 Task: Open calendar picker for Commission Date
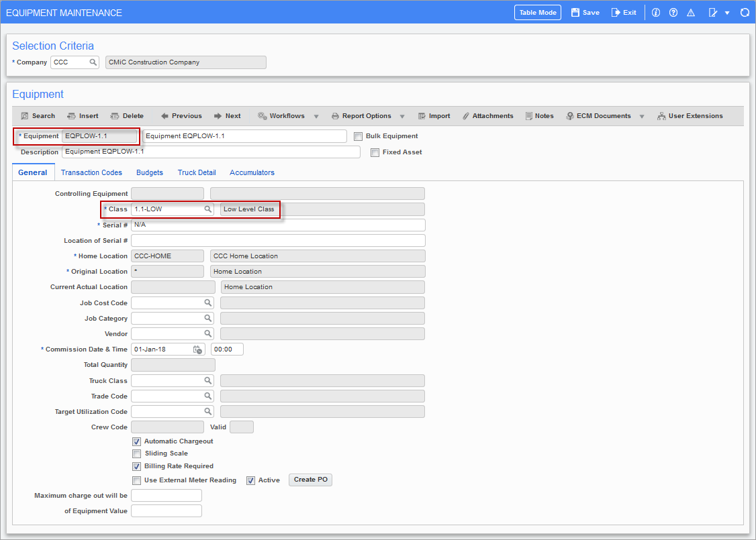click(x=198, y=349)
